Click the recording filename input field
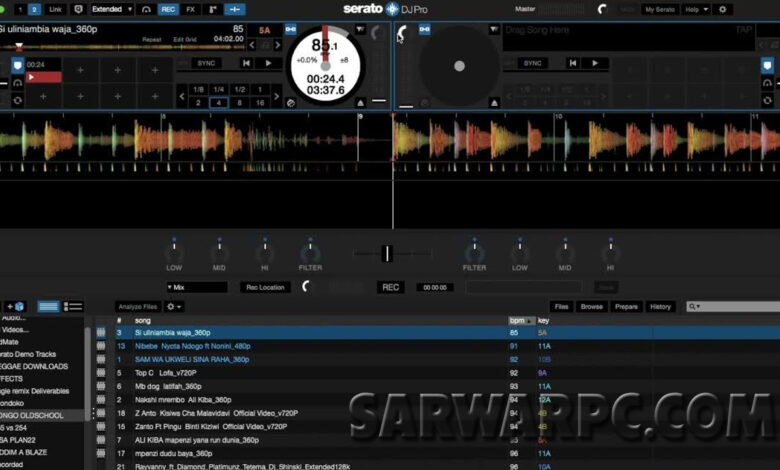Image resolution: width=780 pixels, height=470 pixels. tap(523, 287)
